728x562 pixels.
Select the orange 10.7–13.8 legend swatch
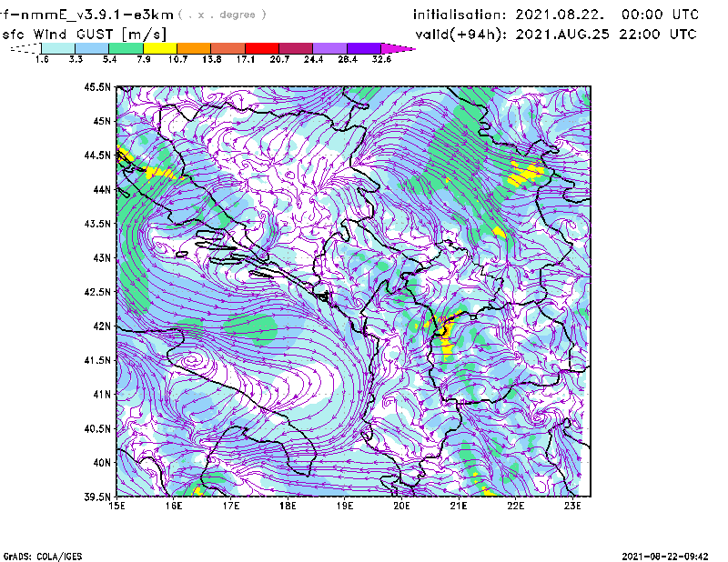(x=194, y=48)
